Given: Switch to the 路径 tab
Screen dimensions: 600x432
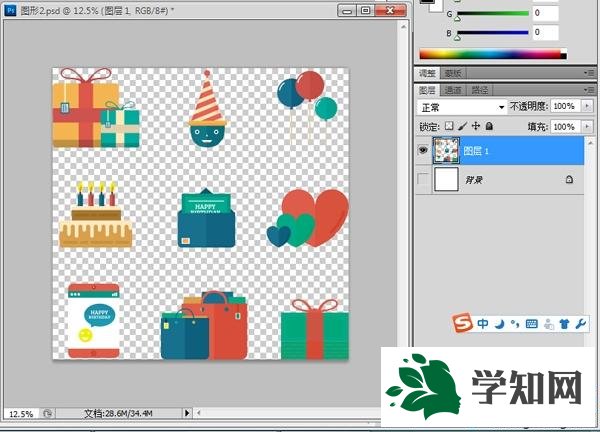Looking at the screenshot, I should click(479, 90).
